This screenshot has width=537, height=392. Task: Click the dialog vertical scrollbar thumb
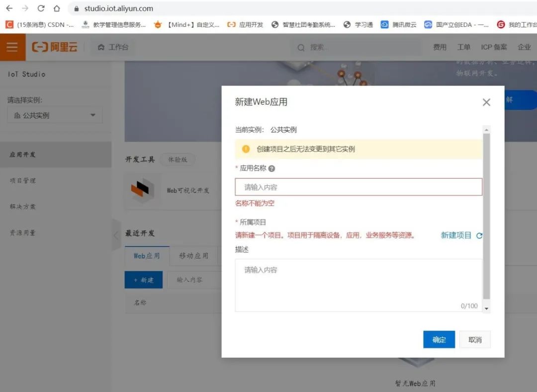486,216
